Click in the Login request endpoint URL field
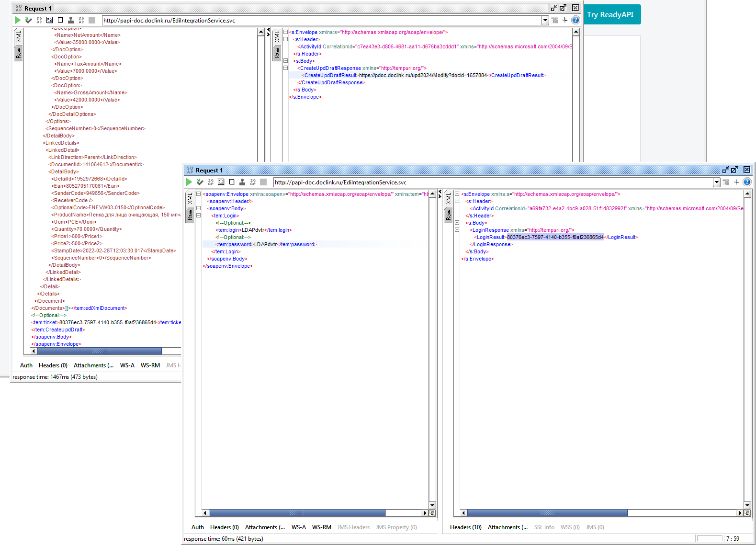The height and width of the screenshot is (546, 756). point(493,182)
